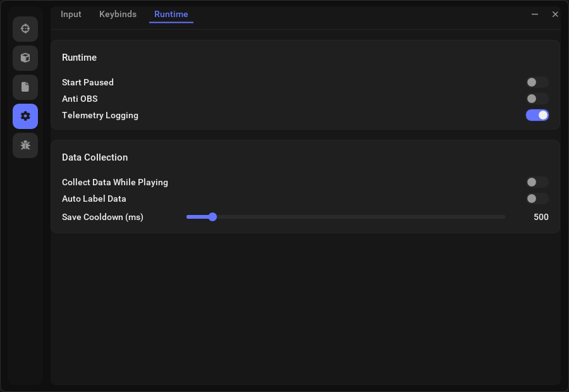This screenshot has height=392, width=569.
Task: Select the gear settings icon in sidebar
Action: (25, 116)
